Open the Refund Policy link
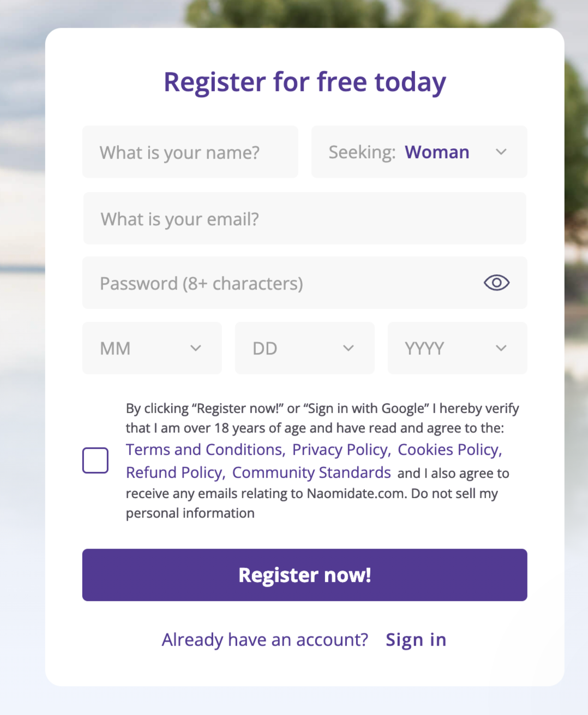The image size is (588, 715). click(173, 472)
